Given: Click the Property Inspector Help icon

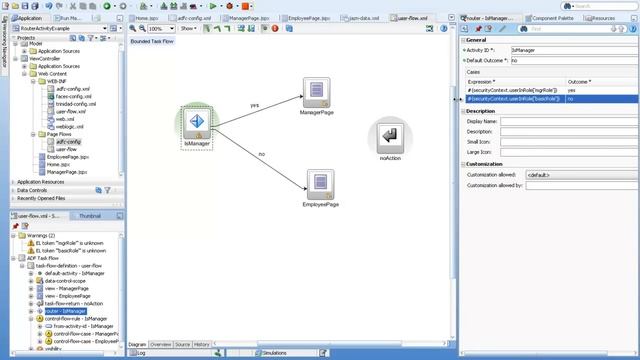Looking at the screenshot, I should (x=633, y=29).
